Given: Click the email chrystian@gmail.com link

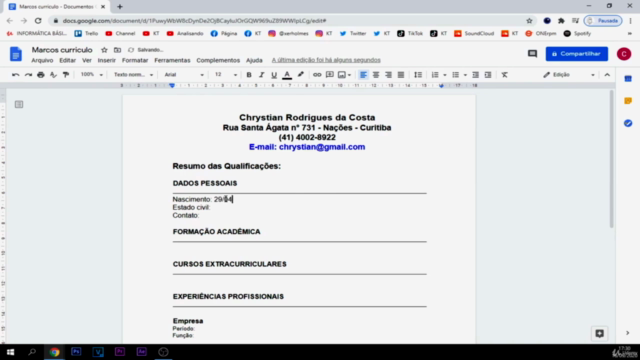Looking at the screenshot, I should click(x=322, y=147).
